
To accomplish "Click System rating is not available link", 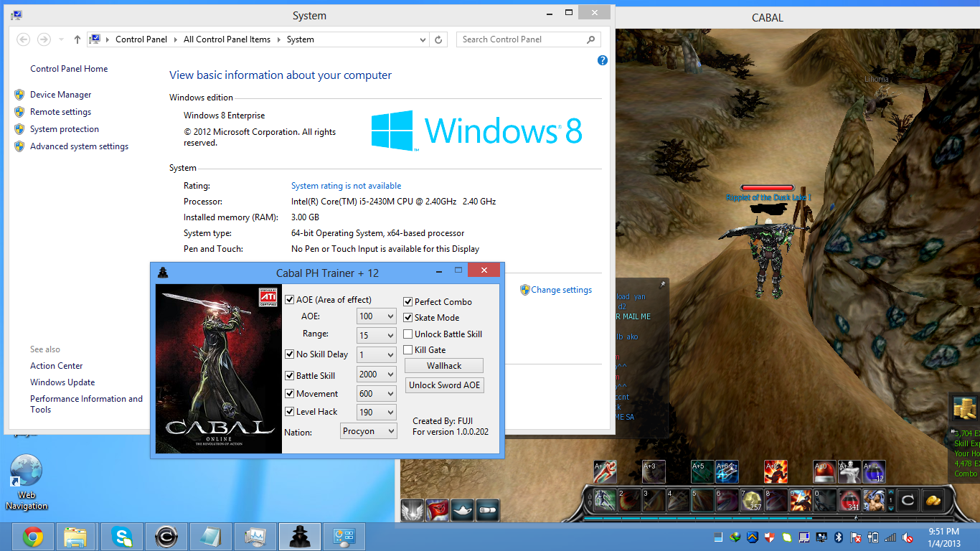I will [346, 186].
